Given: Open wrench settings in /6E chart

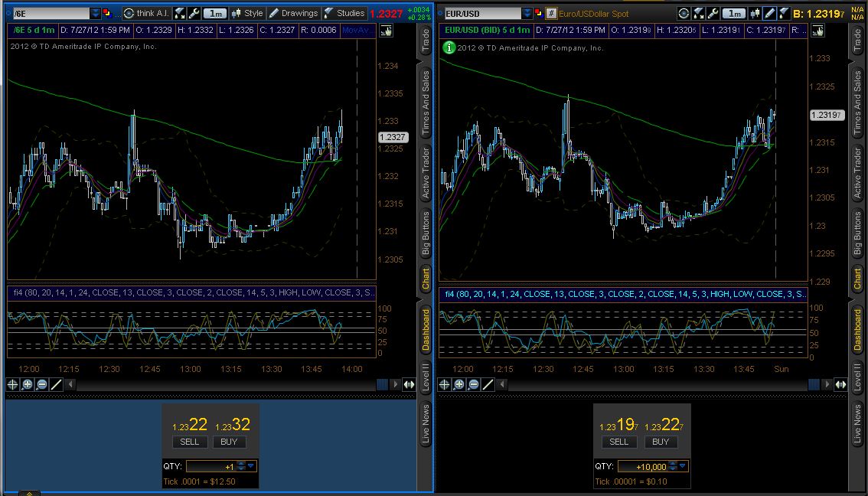Looking at the screenshot, I should [194, 13].
